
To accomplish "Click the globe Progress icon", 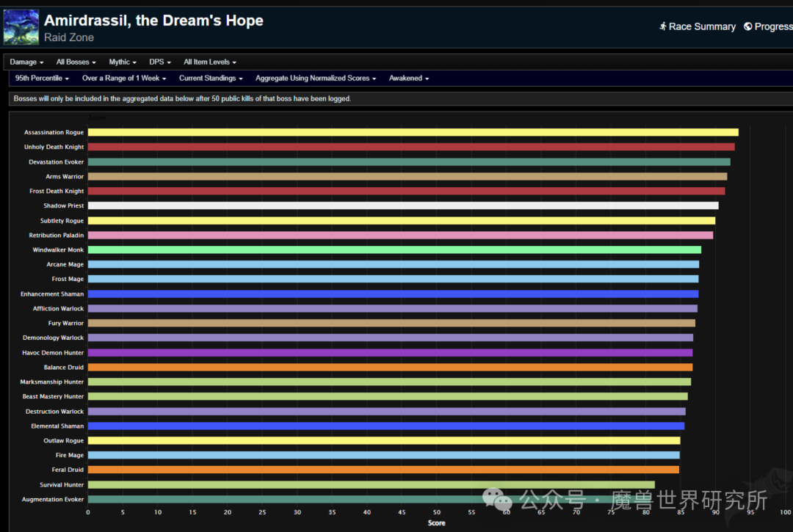I will [748, 26].
